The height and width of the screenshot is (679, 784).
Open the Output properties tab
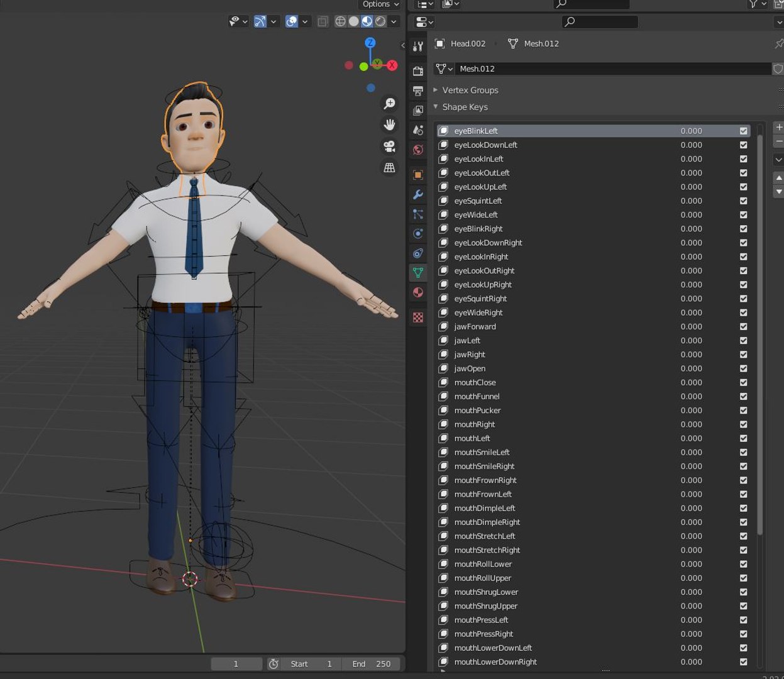click(418, 91)
